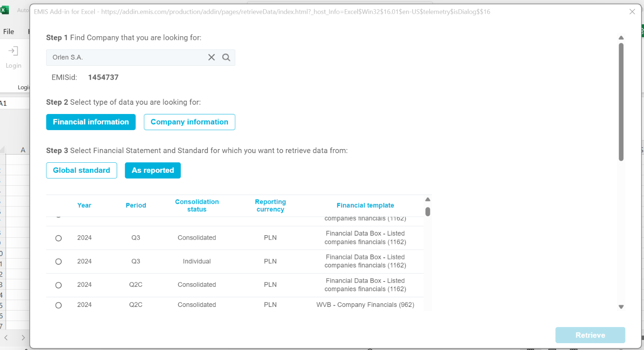644x350 pixels.
Task: Click the Year column header
Action: coord(84,205)
